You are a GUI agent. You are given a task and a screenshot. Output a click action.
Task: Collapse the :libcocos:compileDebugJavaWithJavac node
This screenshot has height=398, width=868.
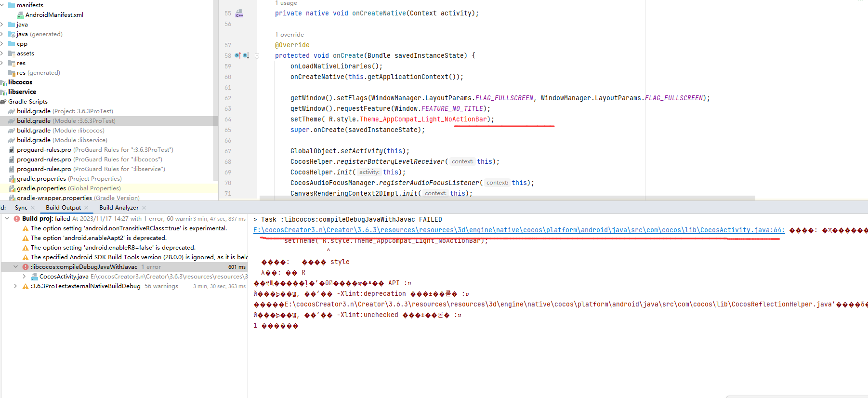coord(15,267)
